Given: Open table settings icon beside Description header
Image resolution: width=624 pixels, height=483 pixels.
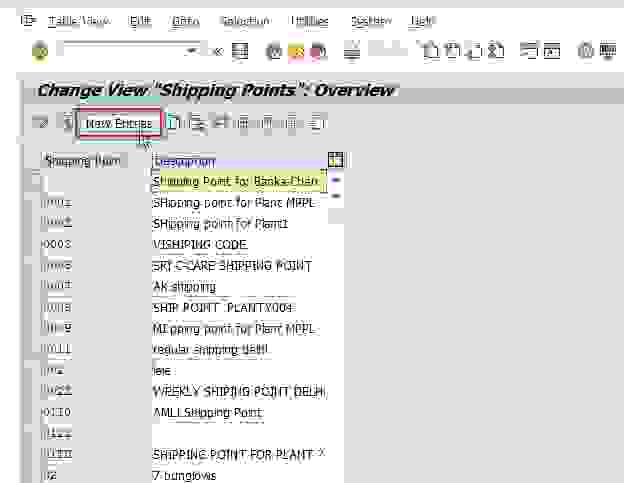Looking at the screenshot, I should (x=336, y=160).
